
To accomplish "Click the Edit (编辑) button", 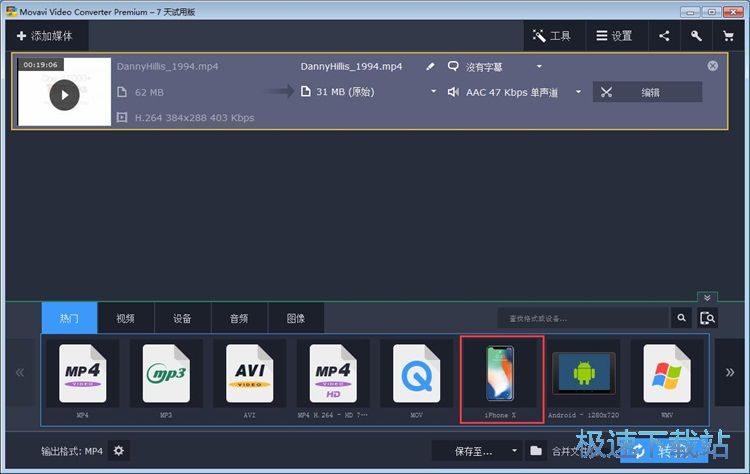I will point(647,92).
